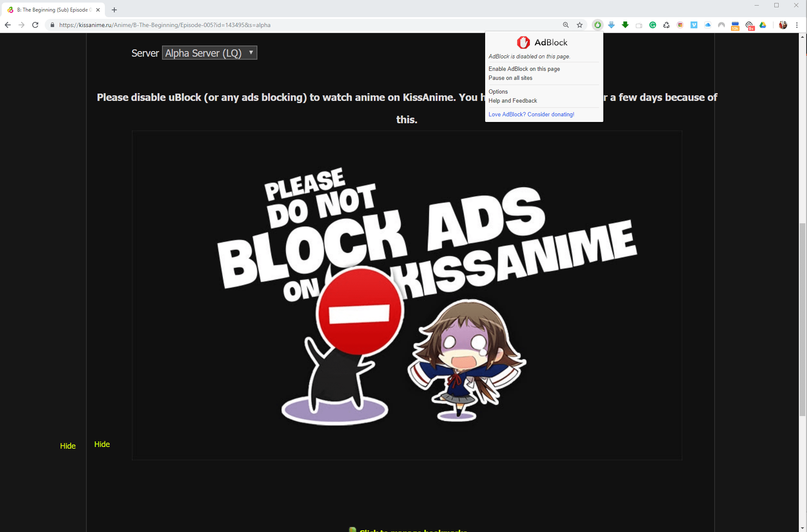Click the scrollbar down arrow
Screen dimensions: 807x532
point(802,528)
